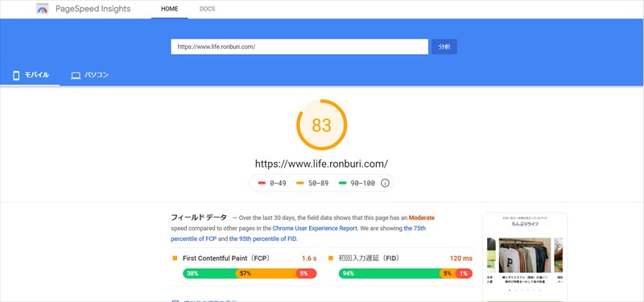Click the PageSpeed Insights logo icon
The width and height of the screenshot is (644, 302).
coord(43,9)
